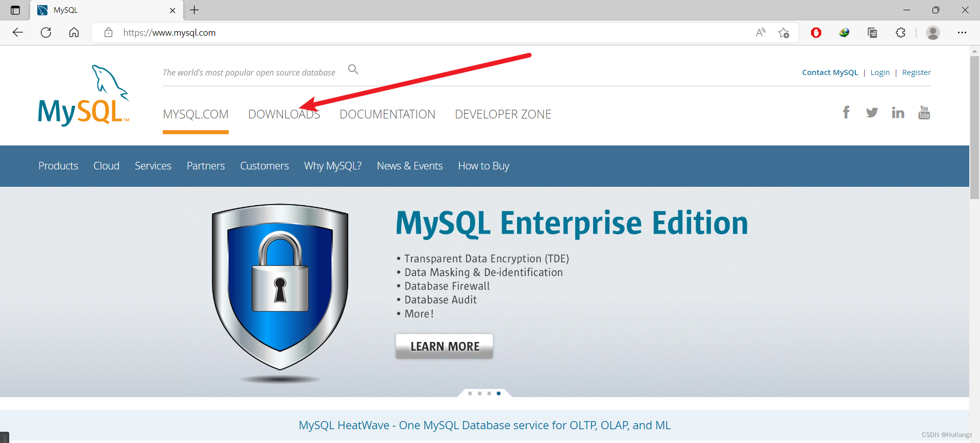Open the Cloud menu item

tap(106, 166)
